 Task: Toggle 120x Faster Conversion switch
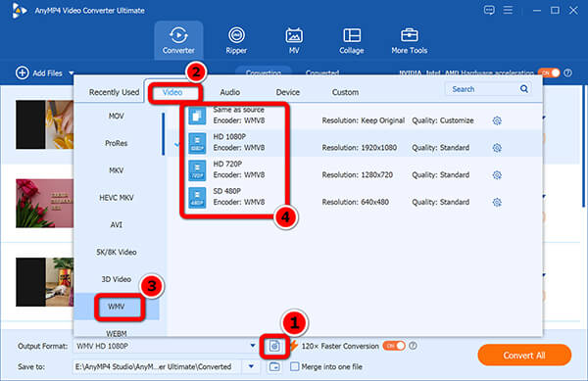click(x=394, y=346)
